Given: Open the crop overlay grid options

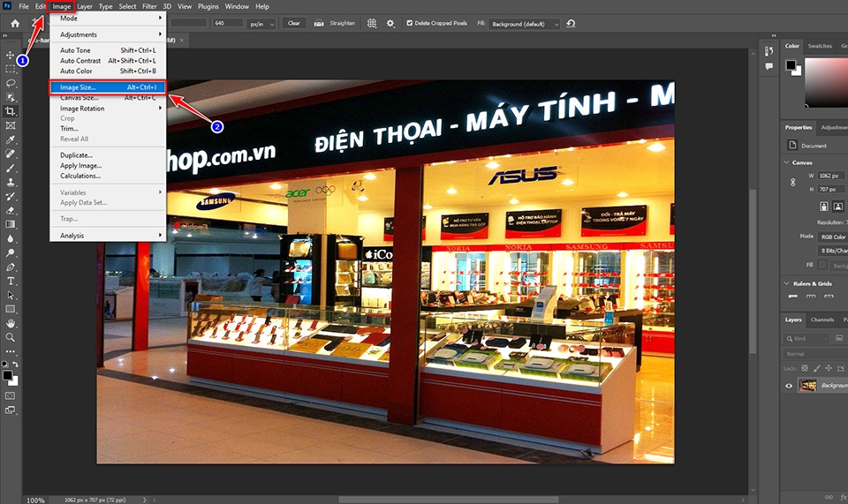Looking at the screenshot, I should pos(372,23).
